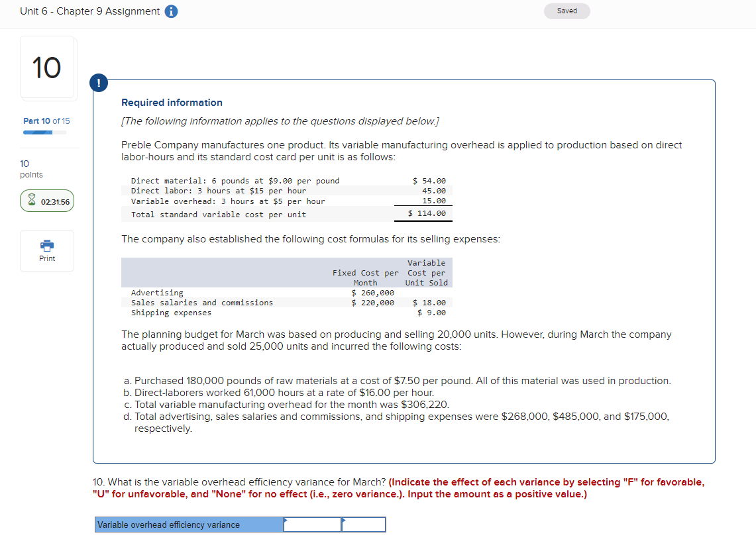
Task: Click item b about direct-laborers hours
Action: [x=279, y=393]
